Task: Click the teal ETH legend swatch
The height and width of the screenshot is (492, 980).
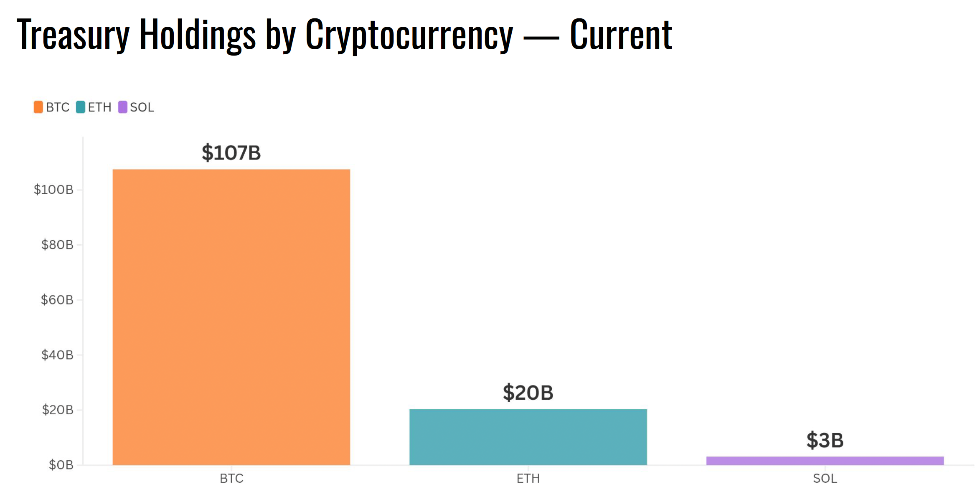Action: 81,107
